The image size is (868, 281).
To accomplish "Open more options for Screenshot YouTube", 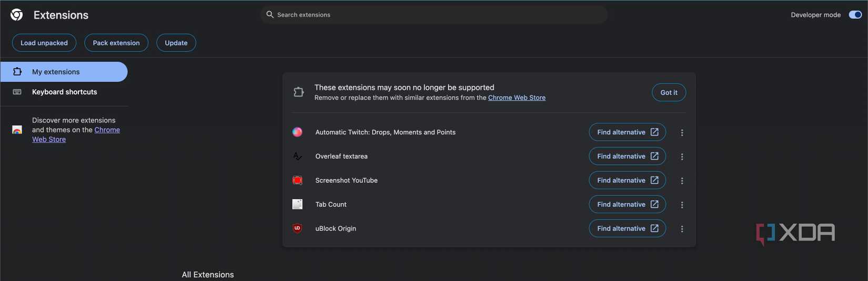I will point(682,181).
